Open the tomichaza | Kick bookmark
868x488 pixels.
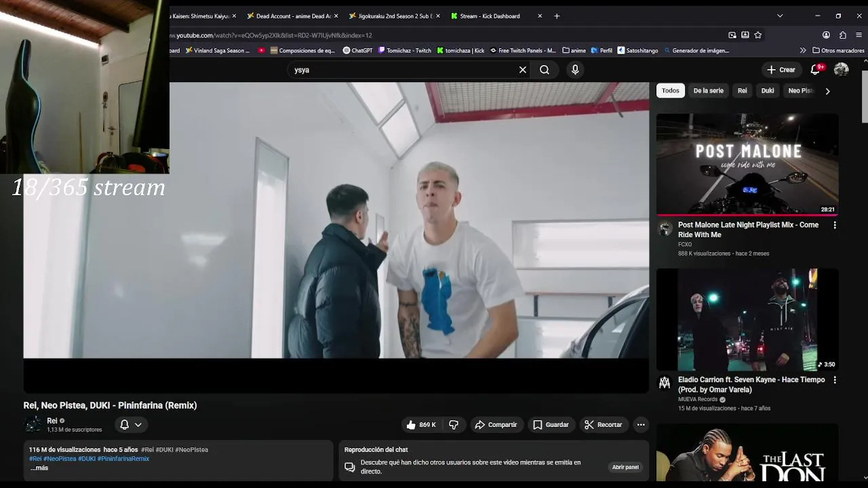pos(460,51)
